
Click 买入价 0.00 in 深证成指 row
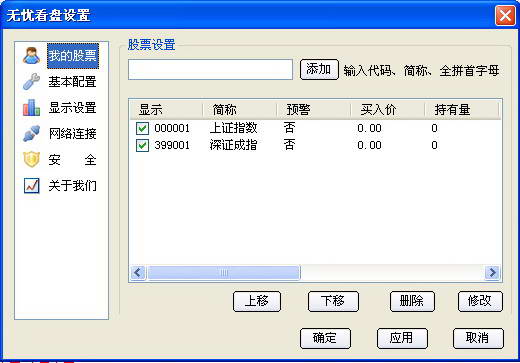(x=369, y=145)
